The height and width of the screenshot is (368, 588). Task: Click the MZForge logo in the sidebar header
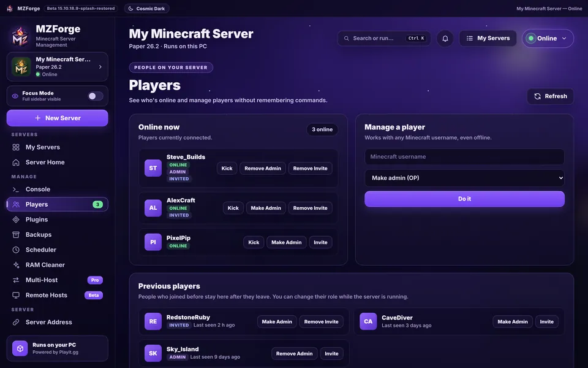click(20, 36)
